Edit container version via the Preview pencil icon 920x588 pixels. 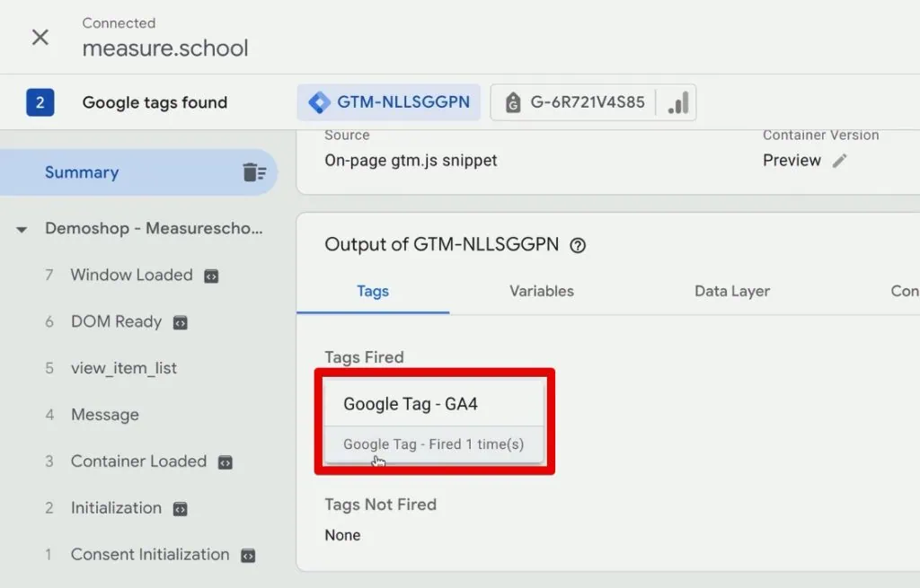[840, 160]
